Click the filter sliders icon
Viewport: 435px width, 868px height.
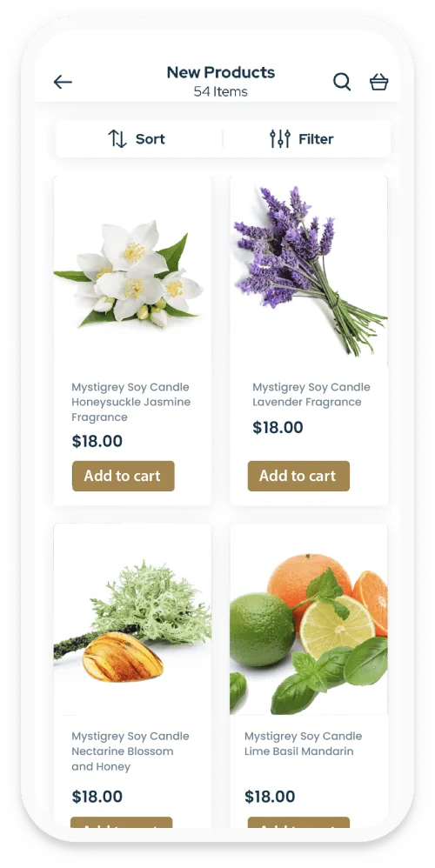(x=280, y=139)
